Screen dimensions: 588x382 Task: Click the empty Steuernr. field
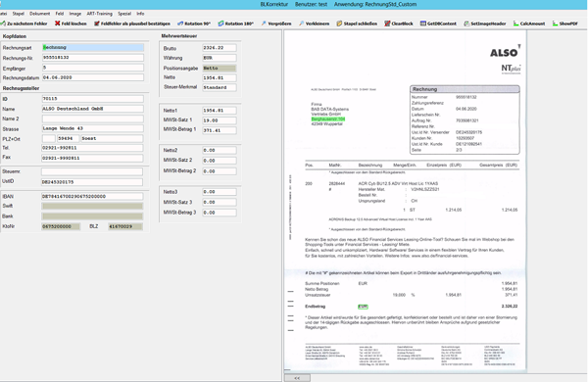coord(92,171)
